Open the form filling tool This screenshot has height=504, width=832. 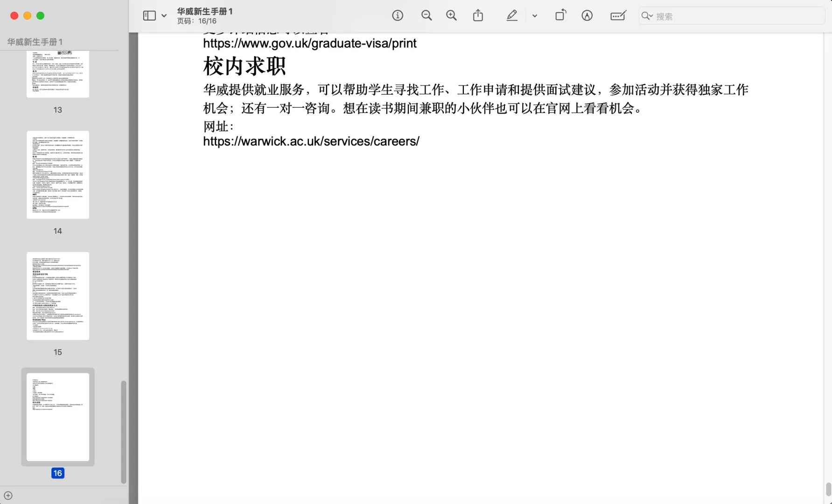point(618,16)
